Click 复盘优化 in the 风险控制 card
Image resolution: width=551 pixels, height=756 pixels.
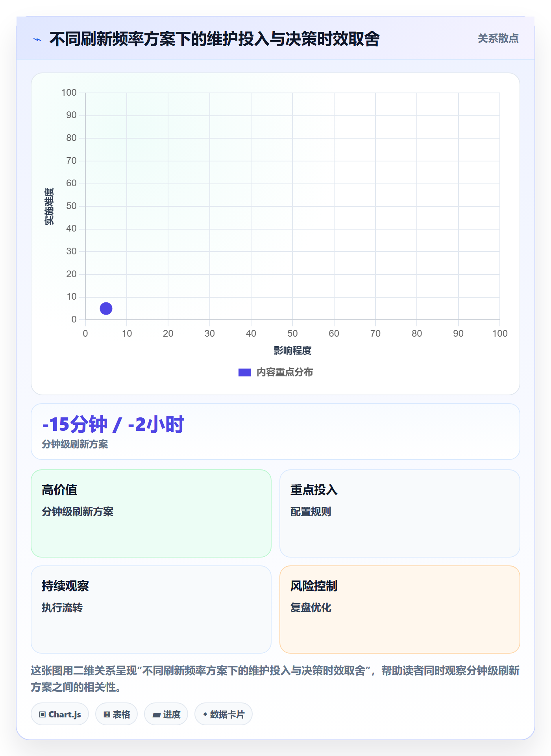pyautogui.click(x=311, y=608)
